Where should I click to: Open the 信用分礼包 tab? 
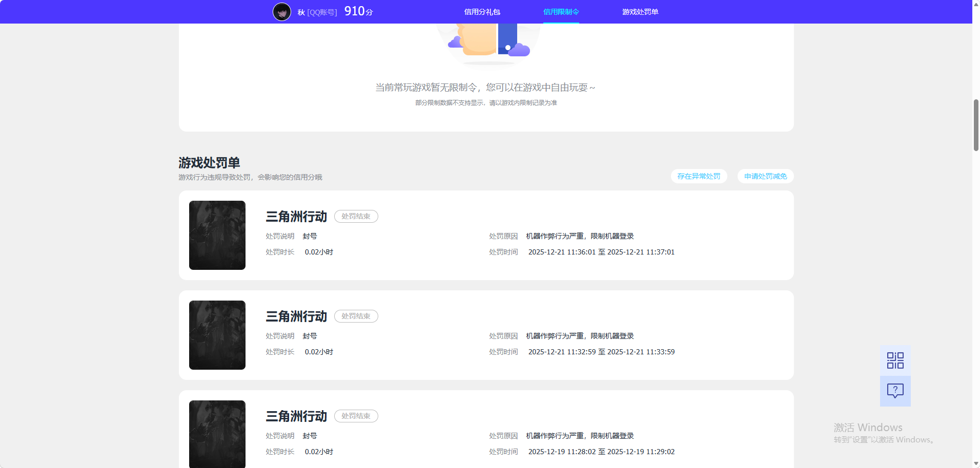(482, 12)
